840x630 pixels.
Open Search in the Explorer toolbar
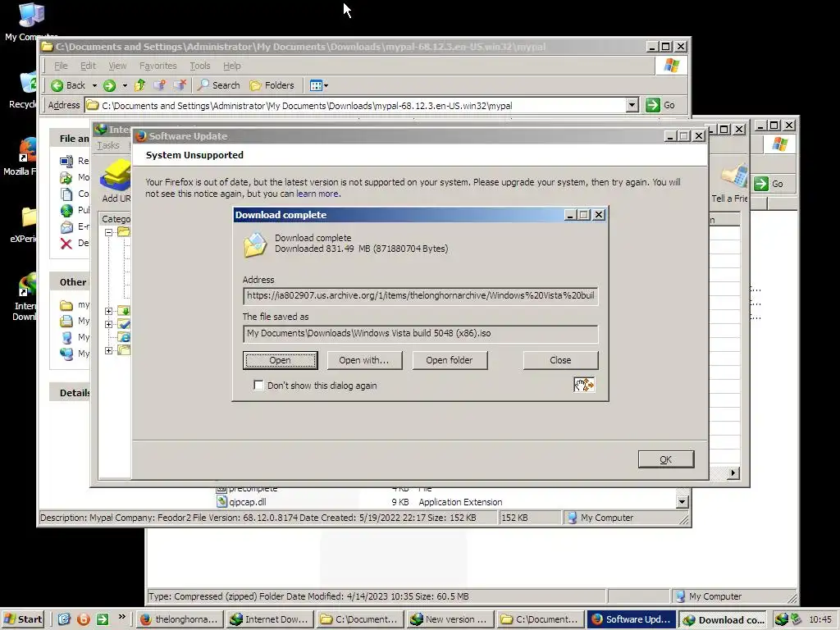[x=218, y=85]
